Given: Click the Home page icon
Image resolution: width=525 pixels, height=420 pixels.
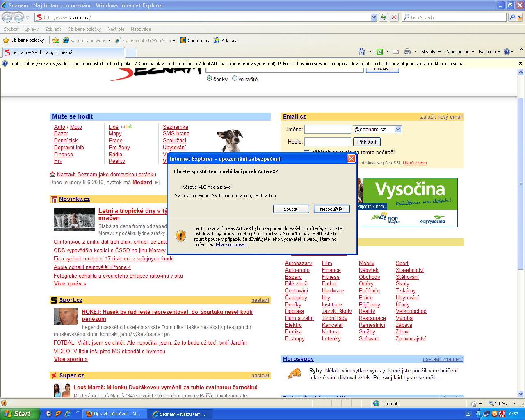Looking at the screenshot, I should (x=362, y=52).
